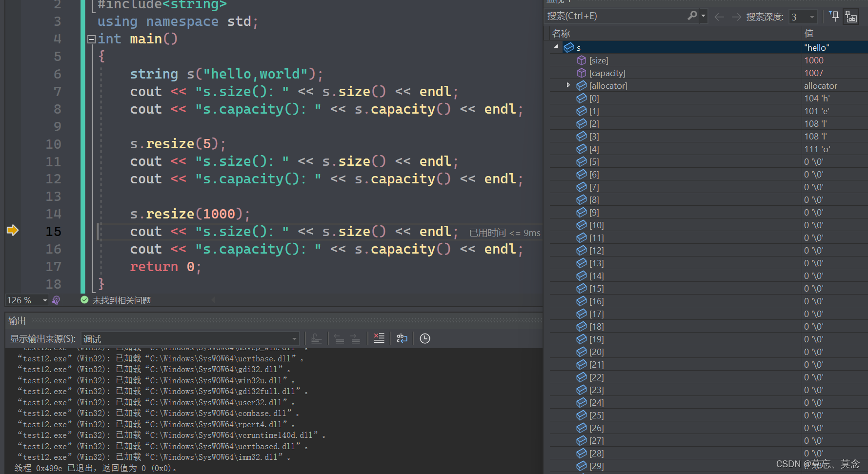The width and height of the screenshot is (868, 474).
Task: Open the search depth dropdown
Action: (811, 17)
